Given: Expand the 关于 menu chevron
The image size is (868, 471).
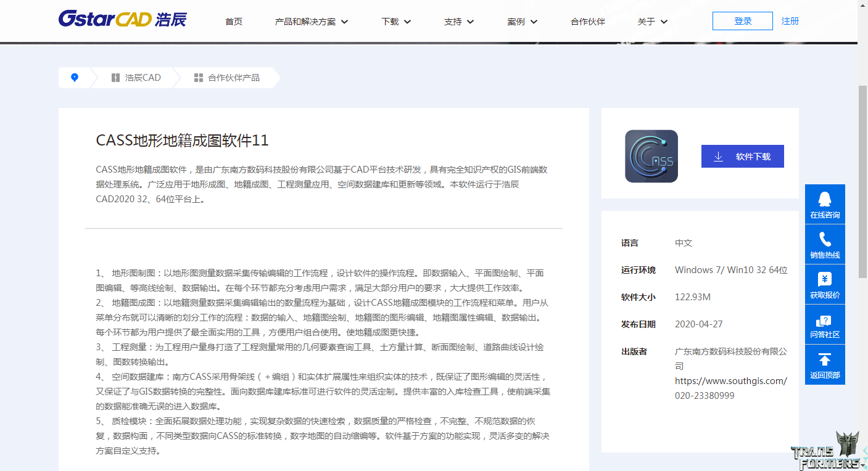Looking at the screenshot, I should [x=664, y=22].
